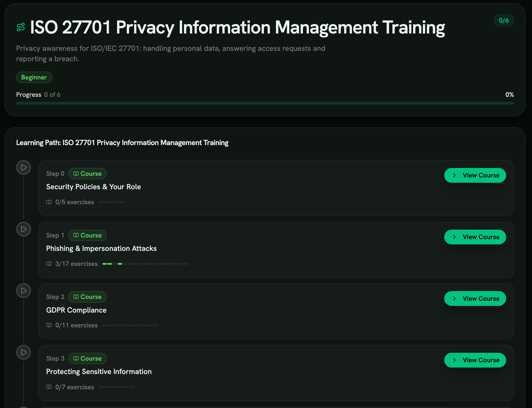Click the privacy awareness description paragraph
This screenshot has height=408, width=532.
coord(171,53)
